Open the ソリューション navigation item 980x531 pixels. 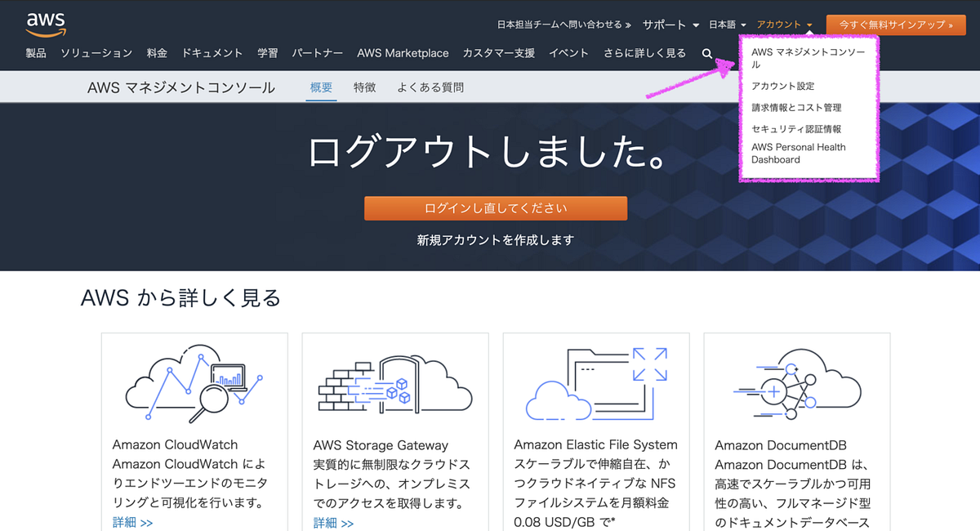coord(96,53)
